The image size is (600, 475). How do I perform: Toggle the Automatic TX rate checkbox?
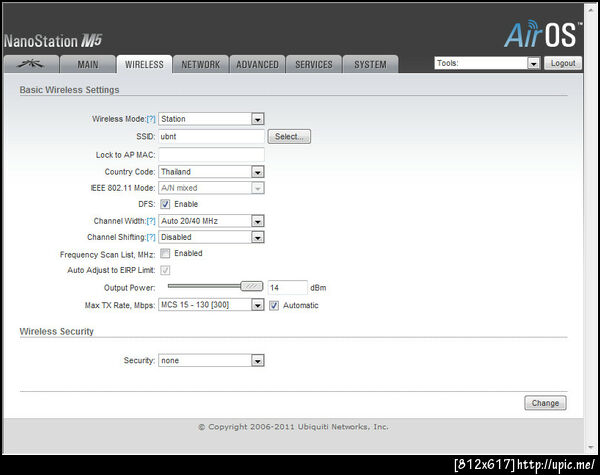coord(274,305)
